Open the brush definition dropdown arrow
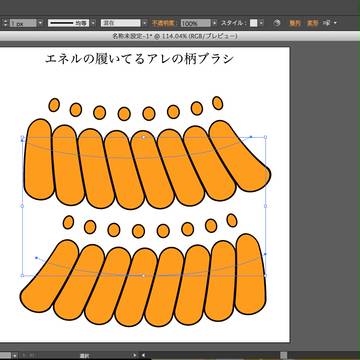 144,23
